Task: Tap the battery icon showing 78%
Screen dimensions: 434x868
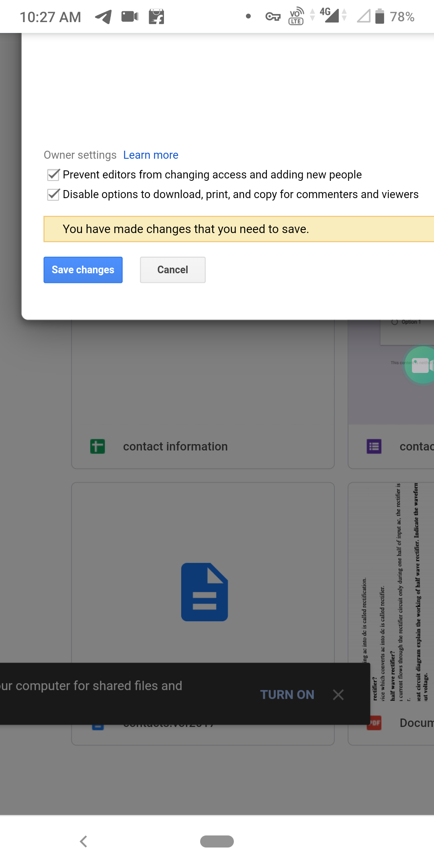Action: click(x=380, y=16)
